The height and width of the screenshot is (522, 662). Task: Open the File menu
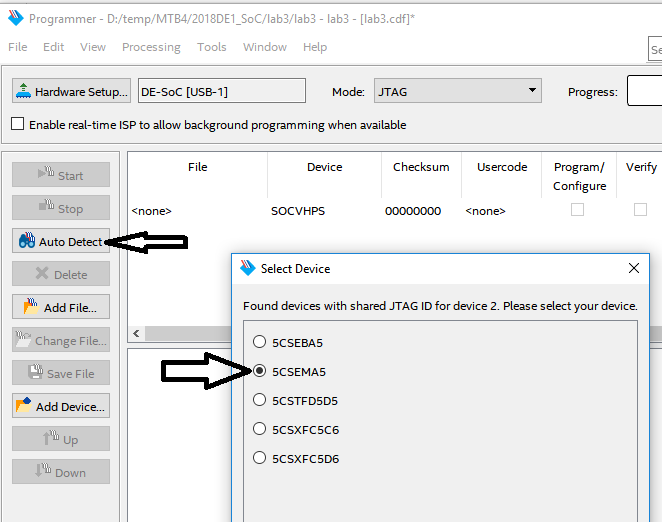tap(18, 47)
